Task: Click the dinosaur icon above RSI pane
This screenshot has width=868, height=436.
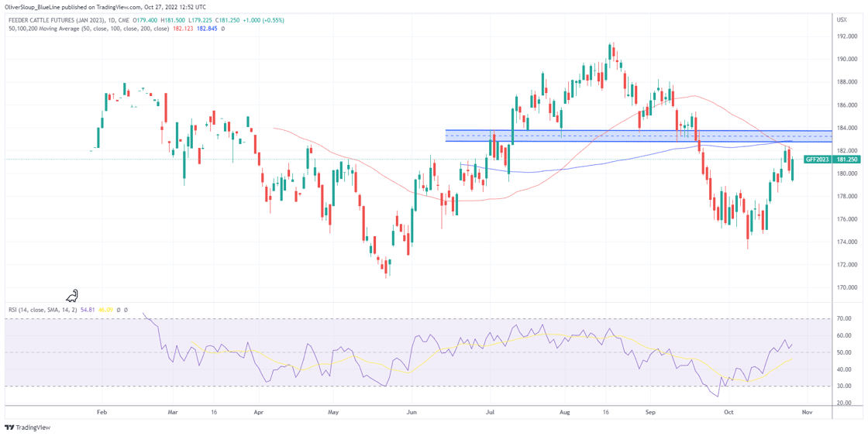Action: tap(72, 296)
